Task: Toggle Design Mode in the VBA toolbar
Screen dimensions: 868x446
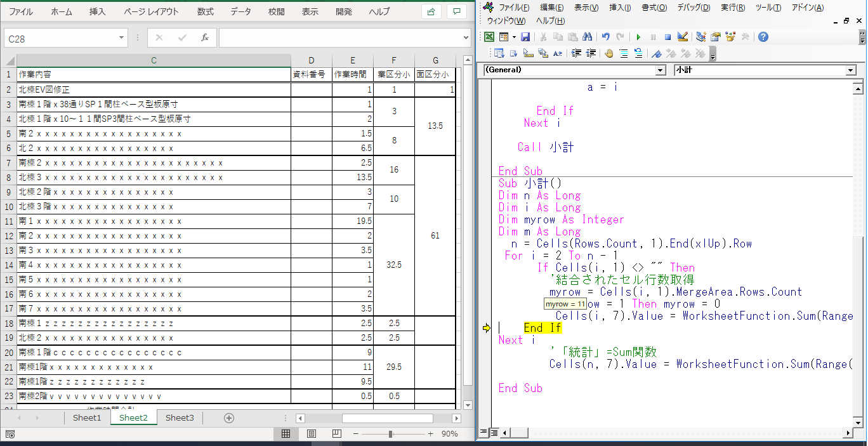Action: (682, 37)
